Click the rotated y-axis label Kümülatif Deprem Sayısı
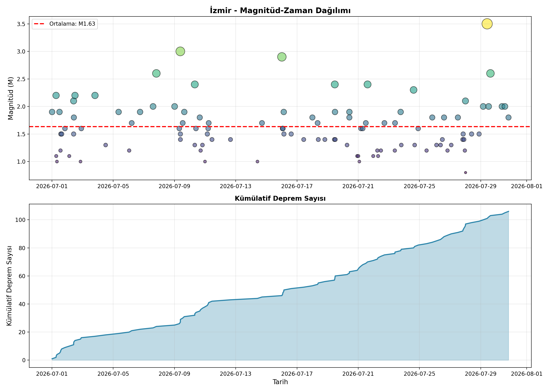Viewport: 549px width, 392px height. point(9,286)
